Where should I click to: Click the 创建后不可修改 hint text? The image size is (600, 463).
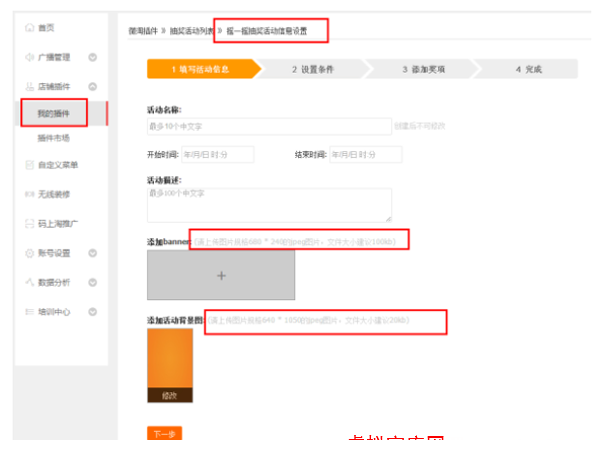click(x=420, y=126)
